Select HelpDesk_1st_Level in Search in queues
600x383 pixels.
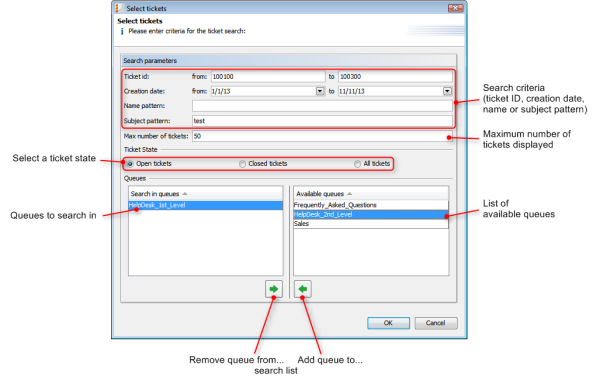[x=205, y=205]
